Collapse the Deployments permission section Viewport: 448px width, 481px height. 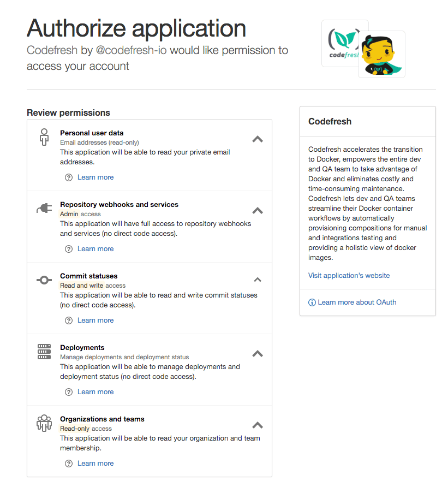[x=258, y=354]
